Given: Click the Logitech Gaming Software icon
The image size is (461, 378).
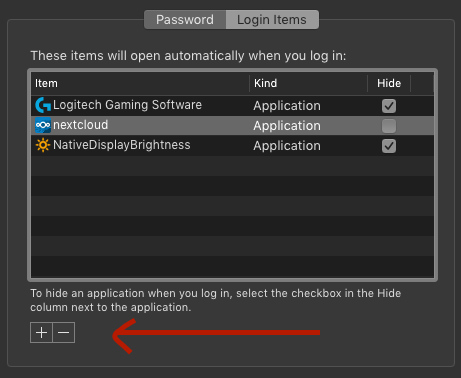Looking at the screenshot, I should 43,105.
